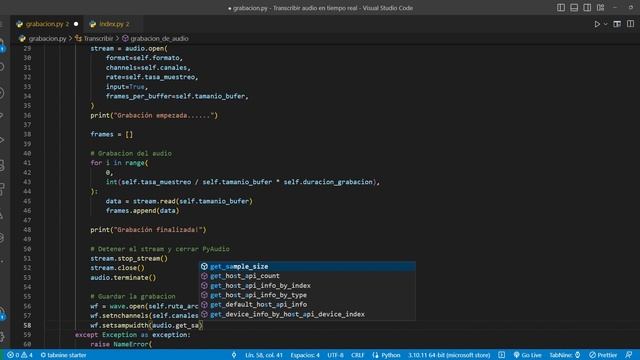The height and width of the screenshot is (360, 640).
Task: Open grabacion_de_audio method breadcrumb
Action: [x=159, y=38]
